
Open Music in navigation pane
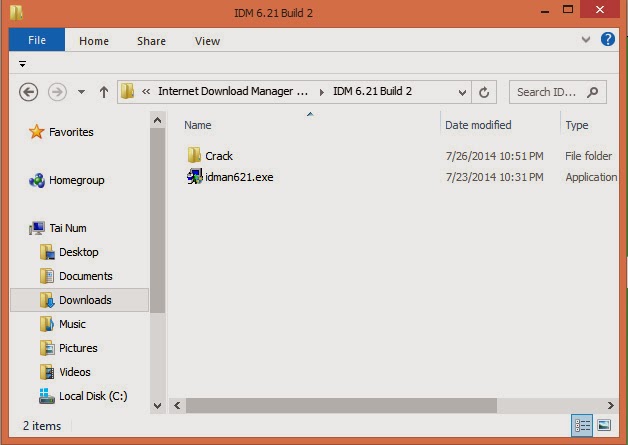coord(72,324)
